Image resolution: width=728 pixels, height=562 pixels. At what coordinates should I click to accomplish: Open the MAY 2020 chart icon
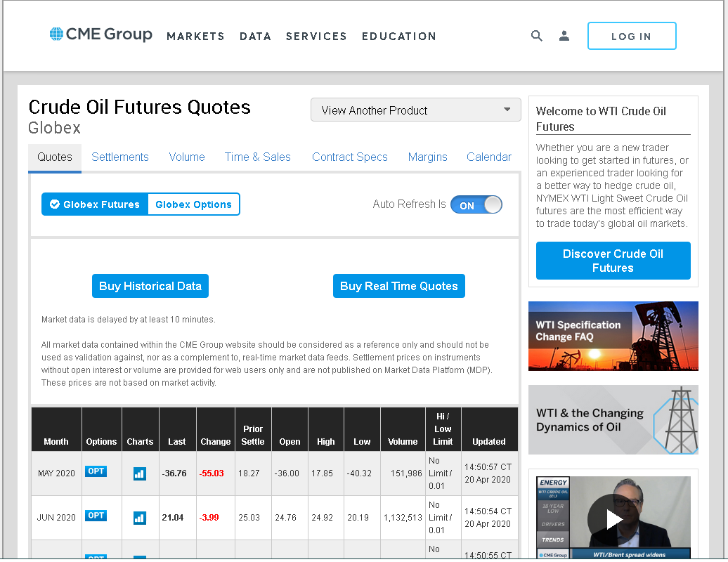pos(140,473)
